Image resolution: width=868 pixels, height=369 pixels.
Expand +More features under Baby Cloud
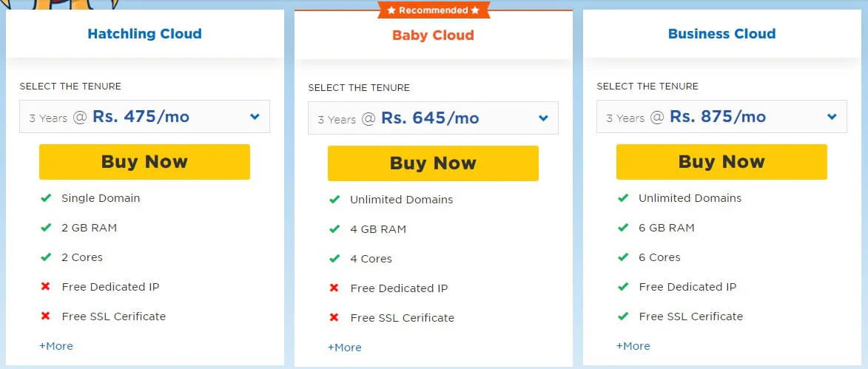point(344,348)
